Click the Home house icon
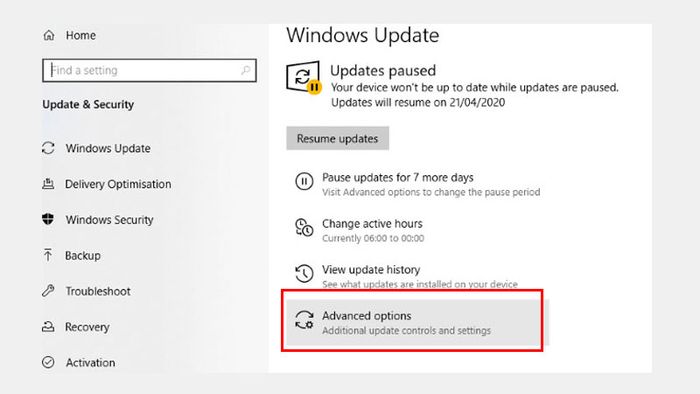Viewport: 700px width, 394px height. (x=49, y=35)
